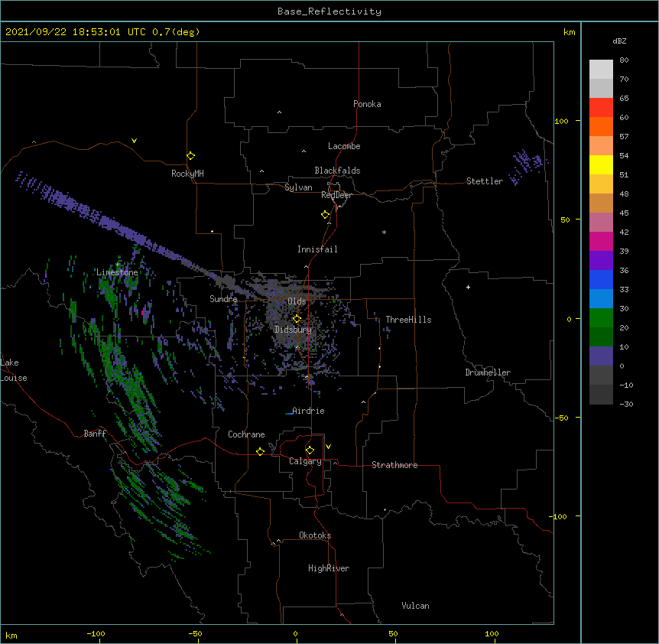Screen dimensions: 659x644
Task: Select the 30 dBZ green legend swatch
Action: 601,318
